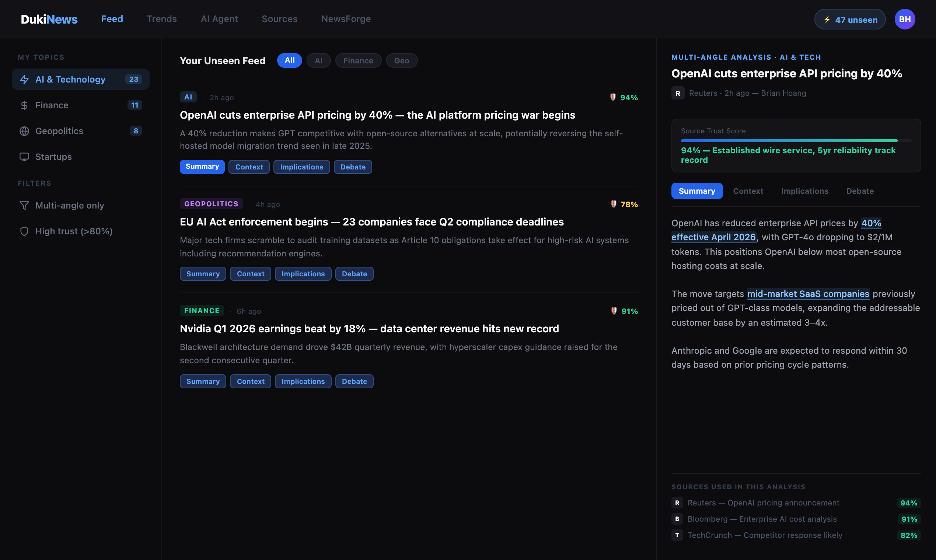The image size is (936, 560).
Task: Open the Implications tab in analysis panel
Action: pos(804,191)
